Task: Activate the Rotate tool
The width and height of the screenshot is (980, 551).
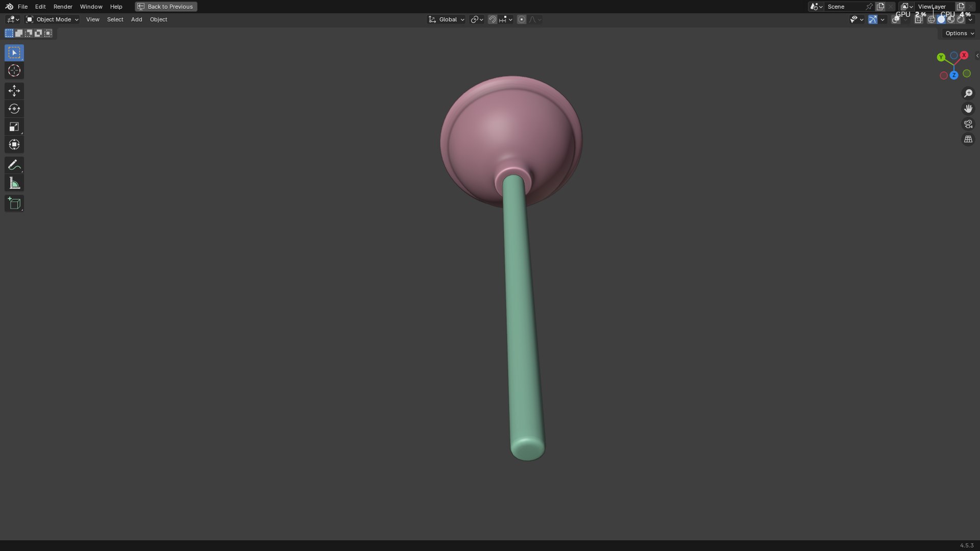Action: tap(14, 109)
